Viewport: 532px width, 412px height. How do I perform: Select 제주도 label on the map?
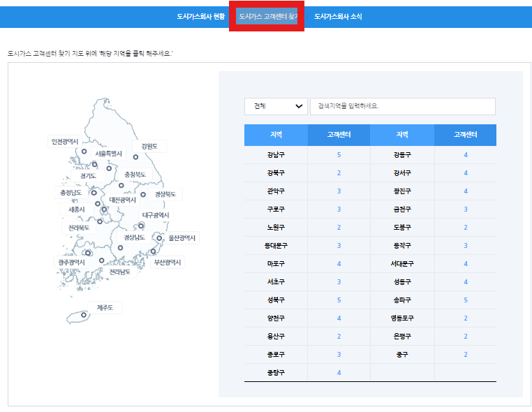click(x=105, y=308)
